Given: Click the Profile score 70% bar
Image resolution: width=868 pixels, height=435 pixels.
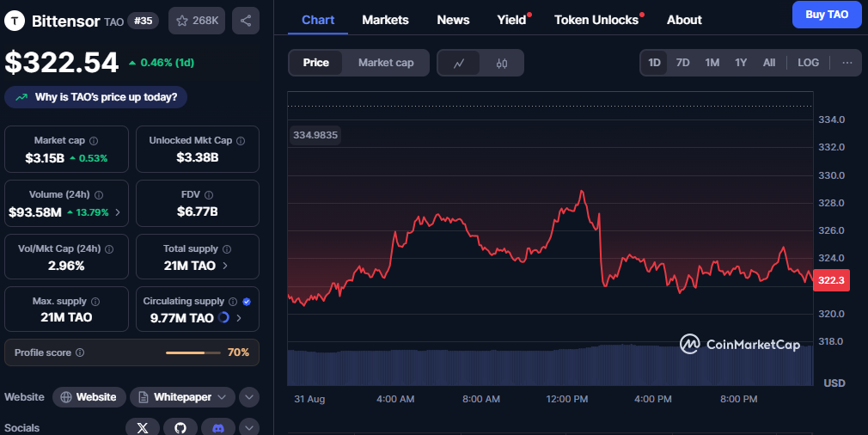Looking at the screenshot, I should tap(193, 352).
